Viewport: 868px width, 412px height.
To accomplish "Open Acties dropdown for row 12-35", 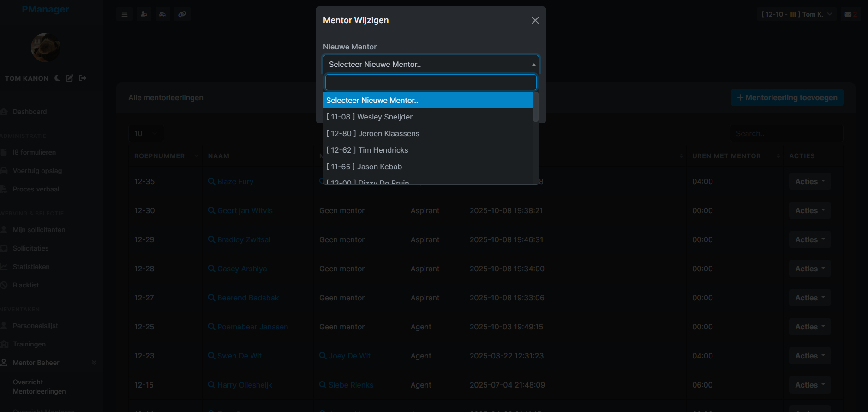I will pos(810,181).
